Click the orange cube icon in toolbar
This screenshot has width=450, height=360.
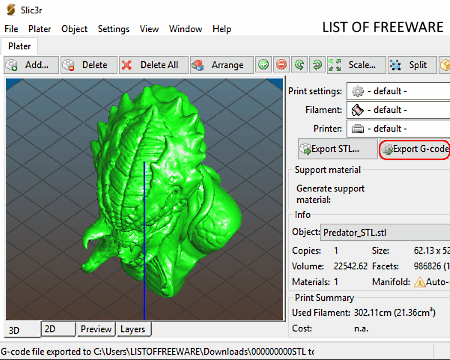(x=445, y=65)
